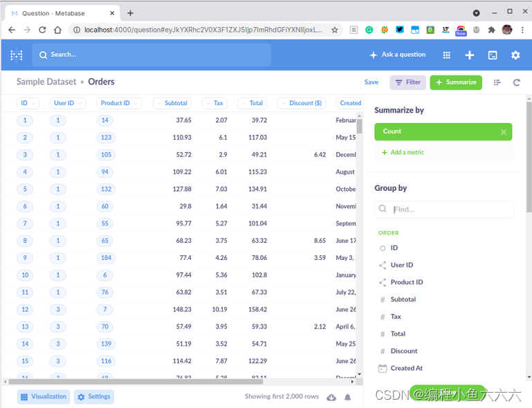Screen dimensions: 532x408
Task: Open the Product ID column header menu
Action: coord(119,103)
